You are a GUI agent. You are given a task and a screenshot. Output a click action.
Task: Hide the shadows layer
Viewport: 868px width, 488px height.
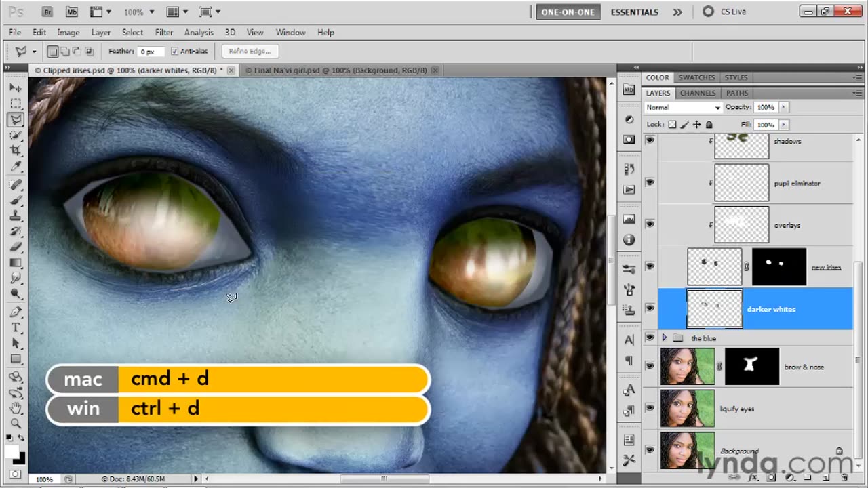(x=650, y=140)
